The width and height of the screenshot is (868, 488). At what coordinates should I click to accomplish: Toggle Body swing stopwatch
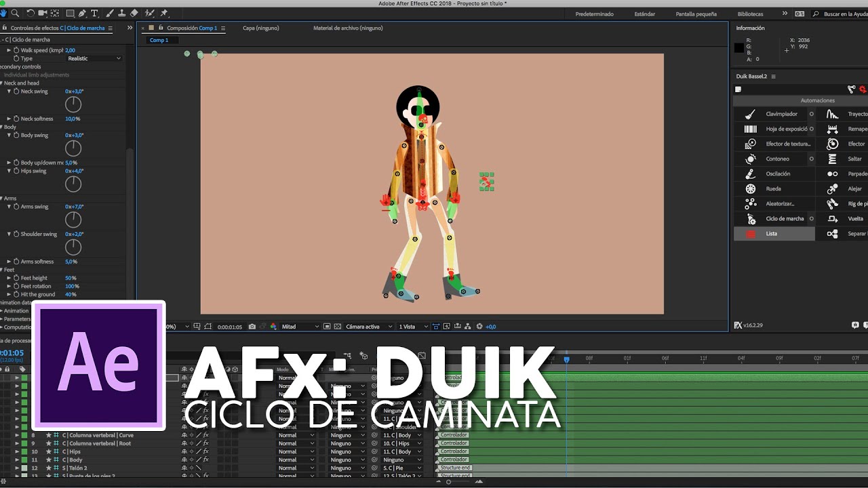pyautogui.click(x=16, y=136)
